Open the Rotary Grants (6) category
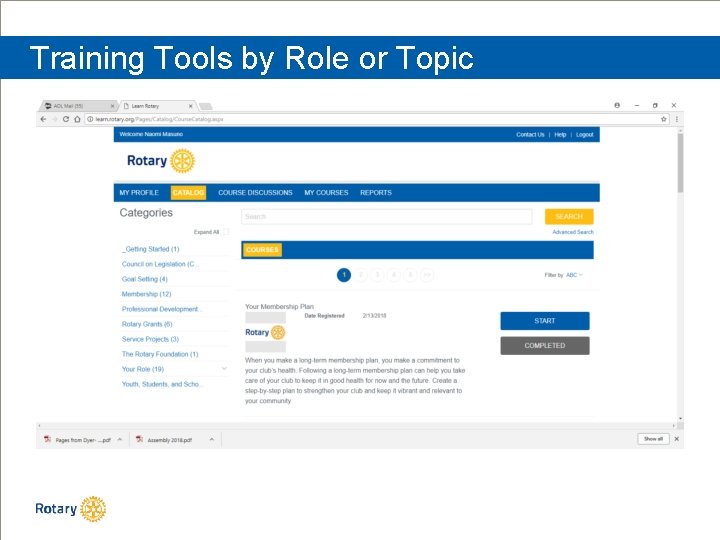Image resolution: width=720 pixels, height=540 pixels. pyautogui.click(x=147, y=324)
